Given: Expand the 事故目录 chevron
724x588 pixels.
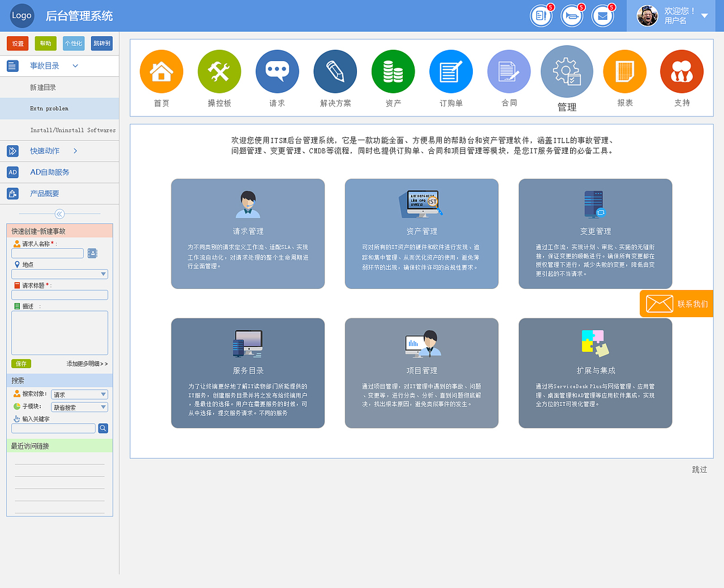Looking at the screenshot, I should tap(75, 66).
